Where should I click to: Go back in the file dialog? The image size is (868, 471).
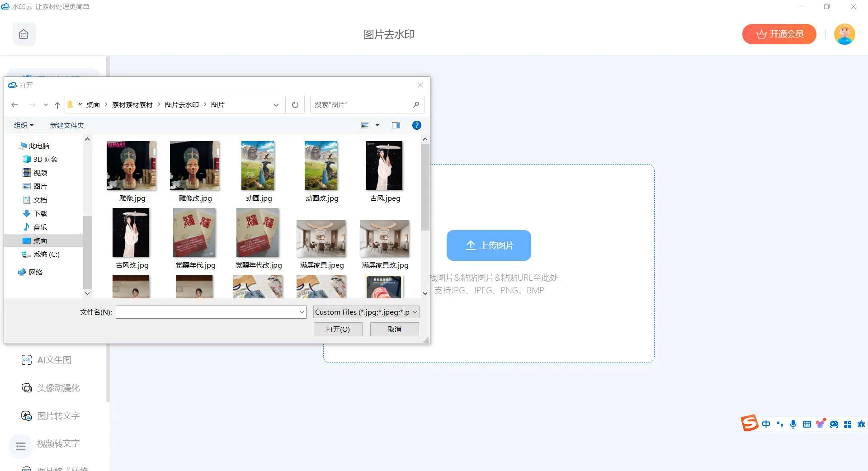15,105
